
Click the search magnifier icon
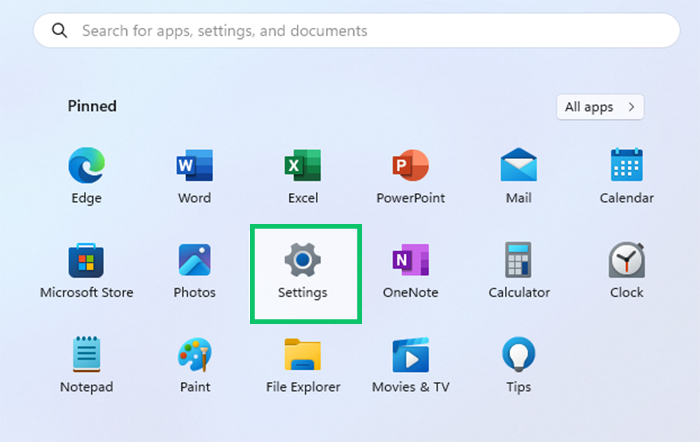59,30
